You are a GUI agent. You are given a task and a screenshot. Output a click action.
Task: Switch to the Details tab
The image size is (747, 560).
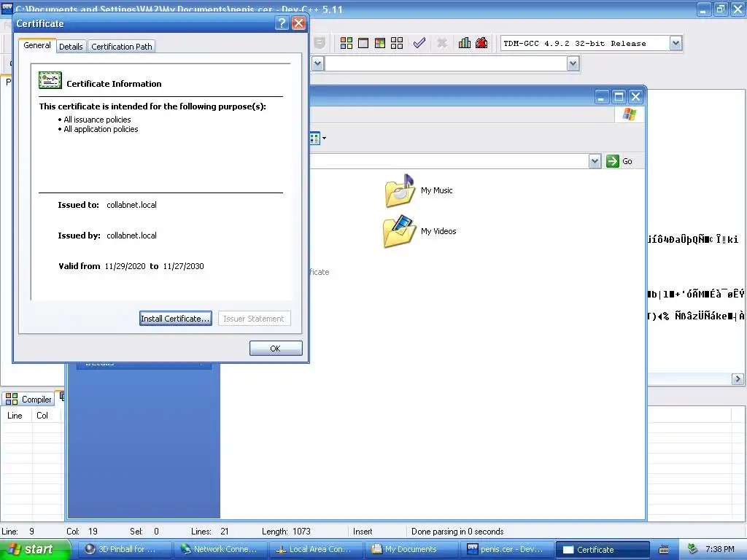coord(71,46)
